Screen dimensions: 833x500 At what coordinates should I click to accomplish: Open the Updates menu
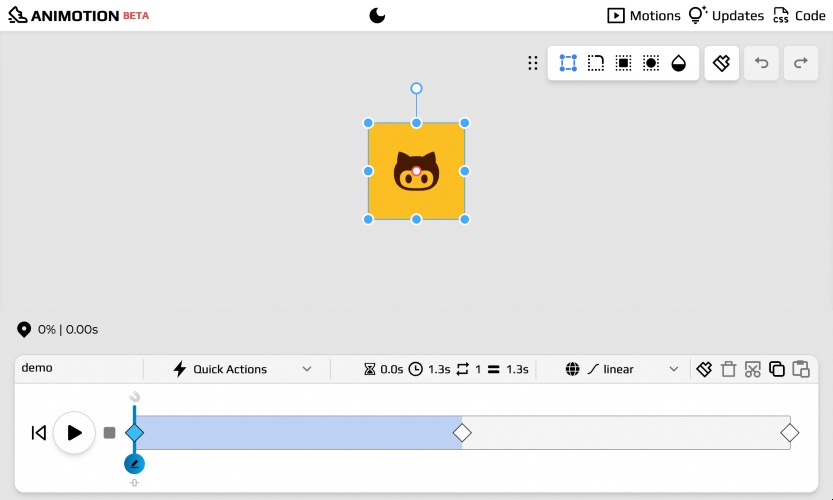pos(726,15)
